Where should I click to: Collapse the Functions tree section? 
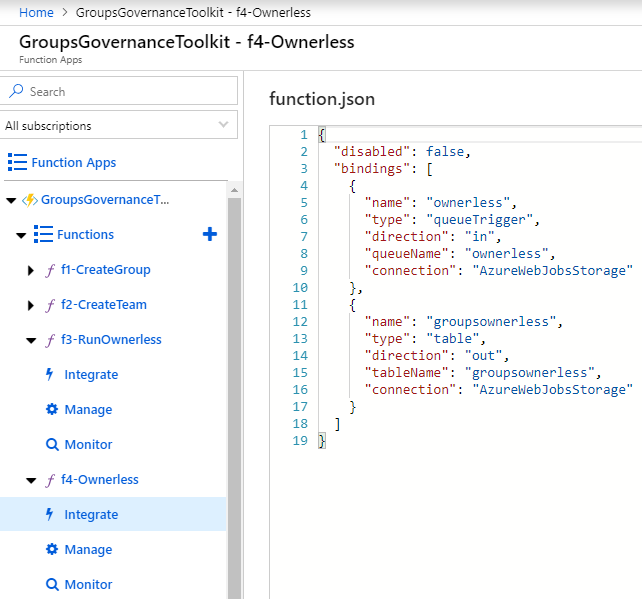(x=20, y=235)
